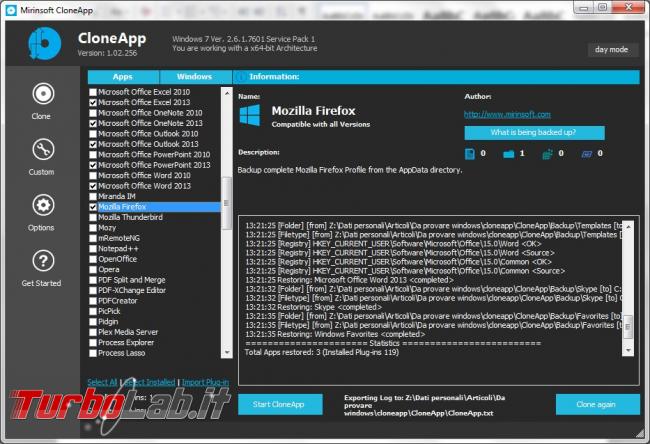Check Plex Media Server checkbox

pyautogui.click(x=93, y=332)
